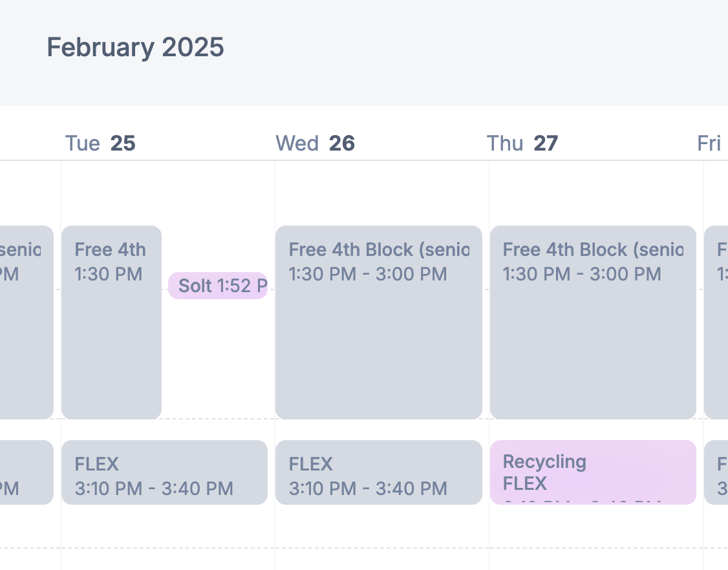The image size is (728, 570).
Task: Open Tuesday's FLEX 3:10 PM event
Action: point(164,472)
